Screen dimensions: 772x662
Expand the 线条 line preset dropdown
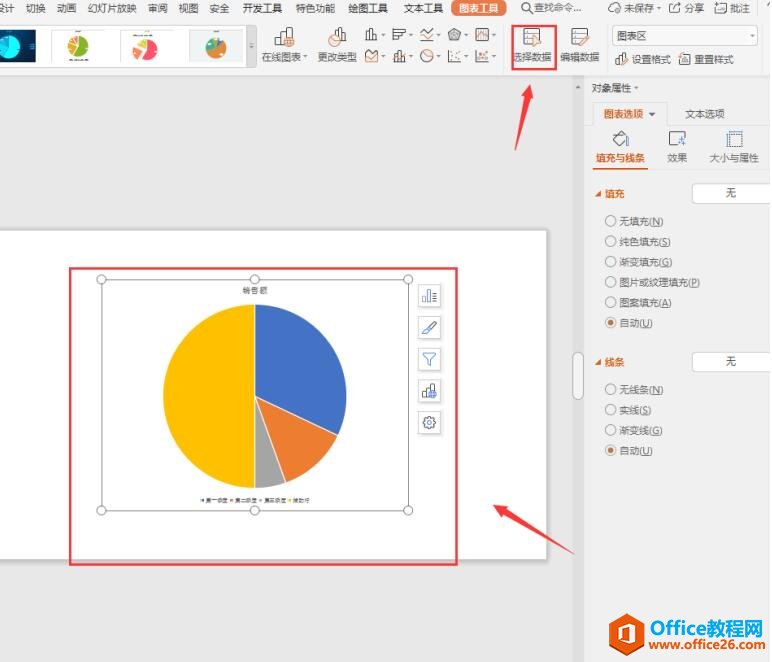point(730,361)
